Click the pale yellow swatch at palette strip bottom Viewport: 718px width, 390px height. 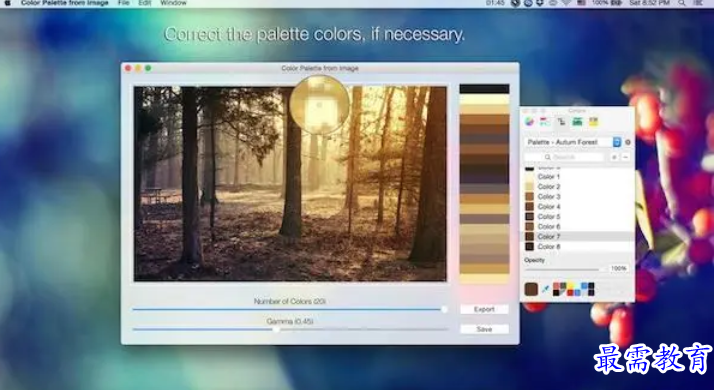(484, 278)
